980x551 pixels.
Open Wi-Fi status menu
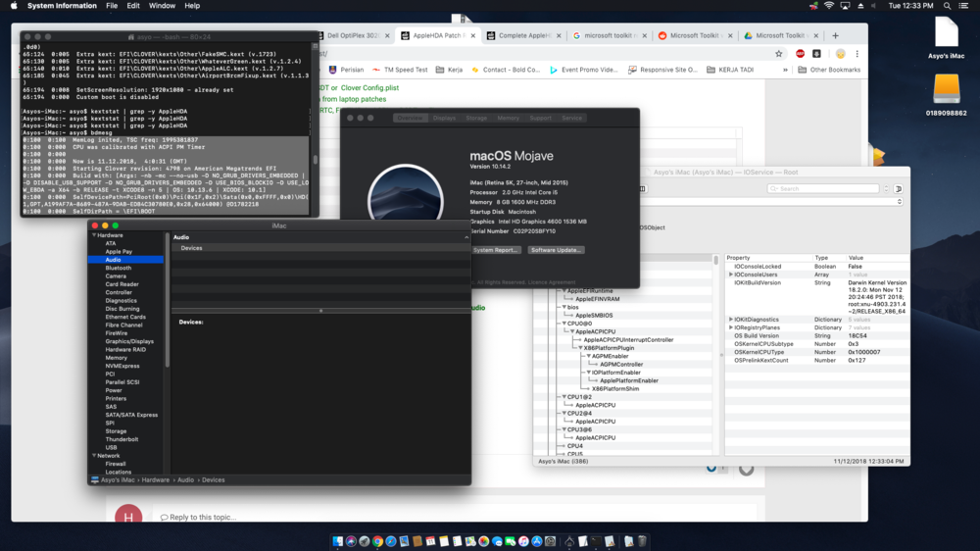[829, 6]
